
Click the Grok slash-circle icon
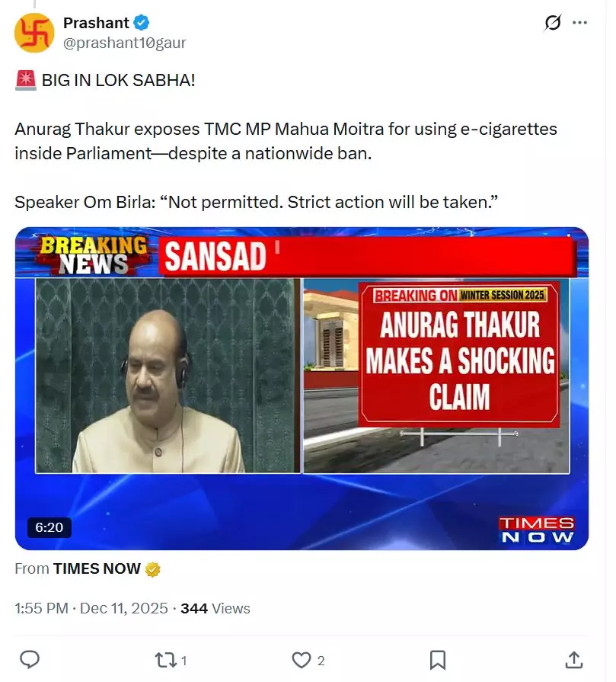pos(553,23)
